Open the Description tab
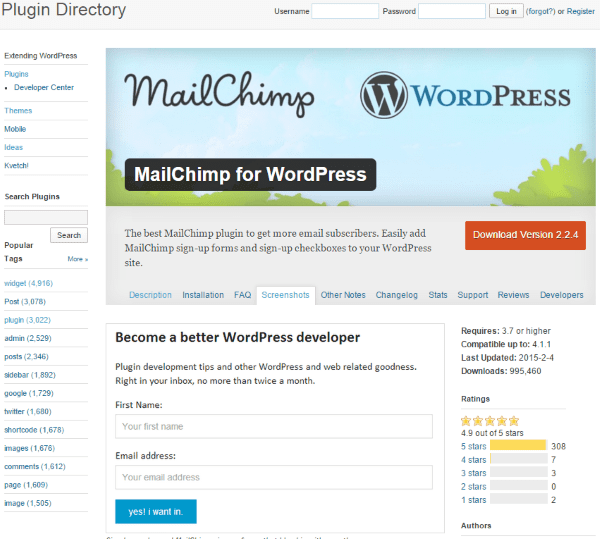The width and height of the screenshot is (600, 539). click(150, 295)
